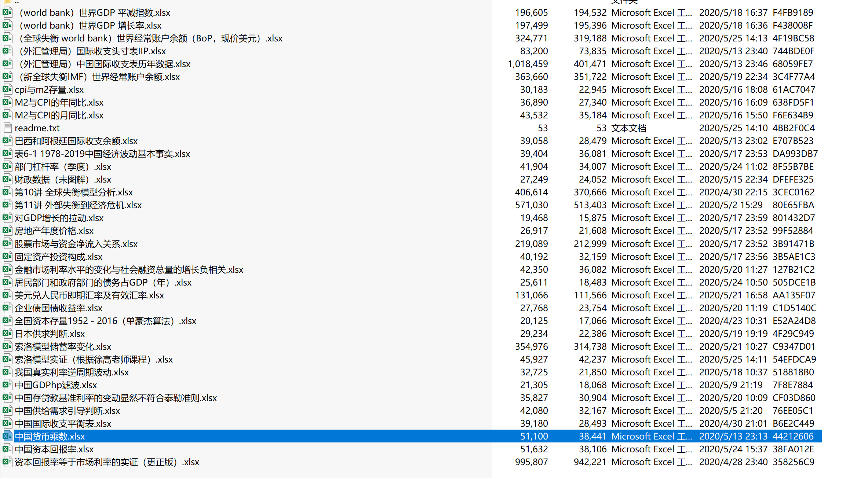Select file 索洛模型实证（根据徐高老师课程）.xlsx

[94, 360]
